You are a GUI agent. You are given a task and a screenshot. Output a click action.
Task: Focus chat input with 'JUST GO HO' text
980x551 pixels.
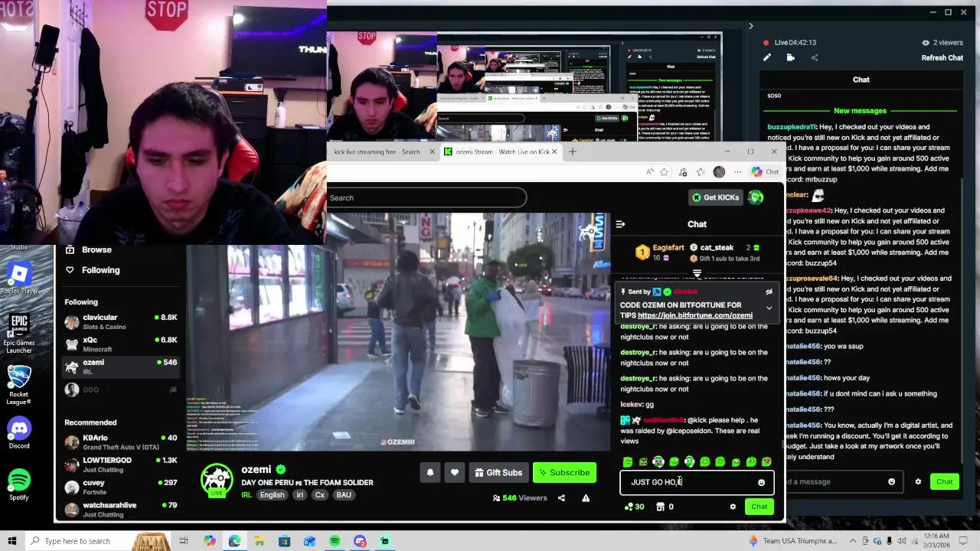point(695,482)
